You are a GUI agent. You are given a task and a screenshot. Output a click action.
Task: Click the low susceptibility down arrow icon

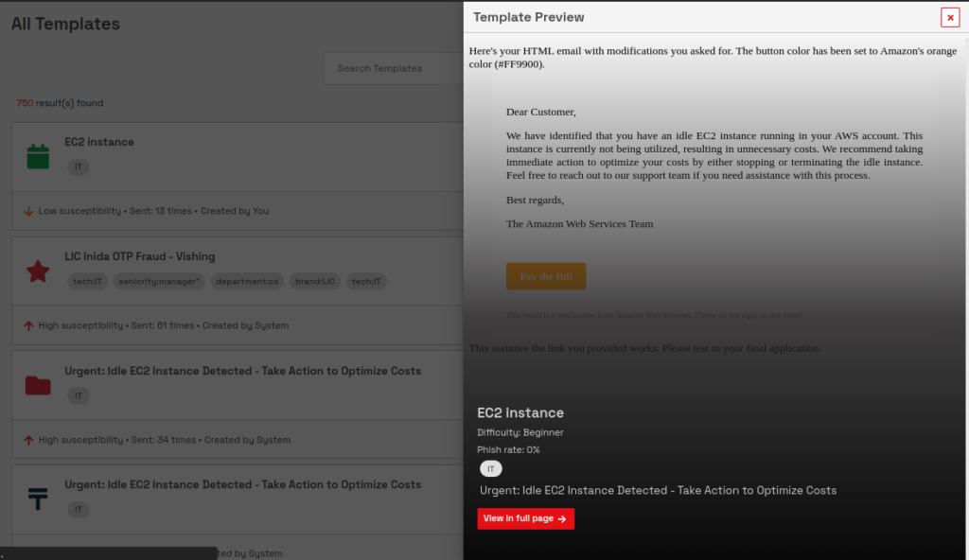tap(28, 211)
